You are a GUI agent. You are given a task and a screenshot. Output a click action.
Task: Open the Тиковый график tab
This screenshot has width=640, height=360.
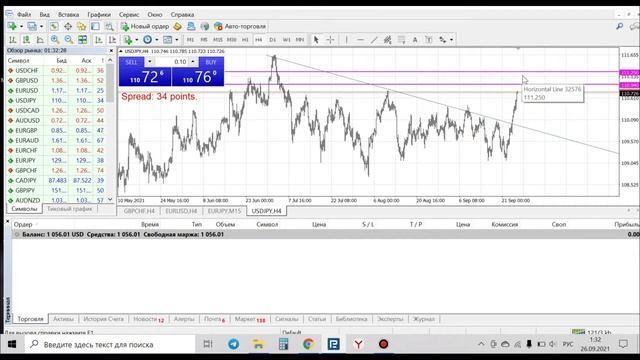[x=70, y=209]
